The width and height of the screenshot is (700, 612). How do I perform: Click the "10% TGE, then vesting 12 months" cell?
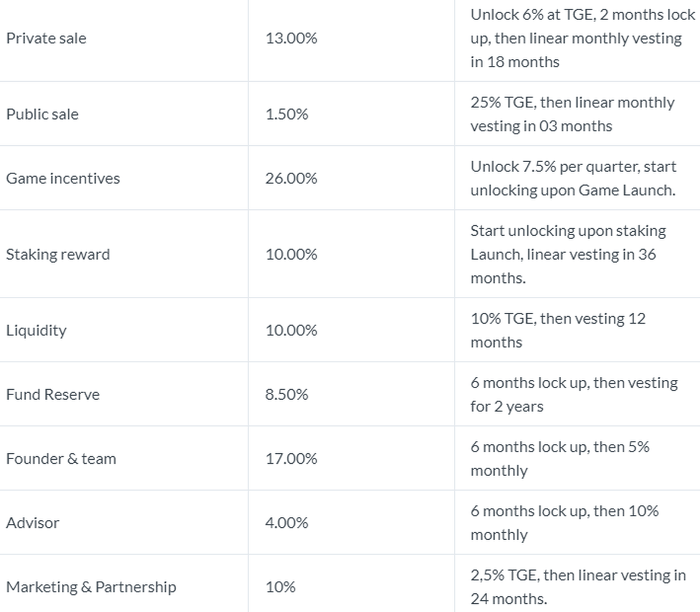tap(558, 330)
